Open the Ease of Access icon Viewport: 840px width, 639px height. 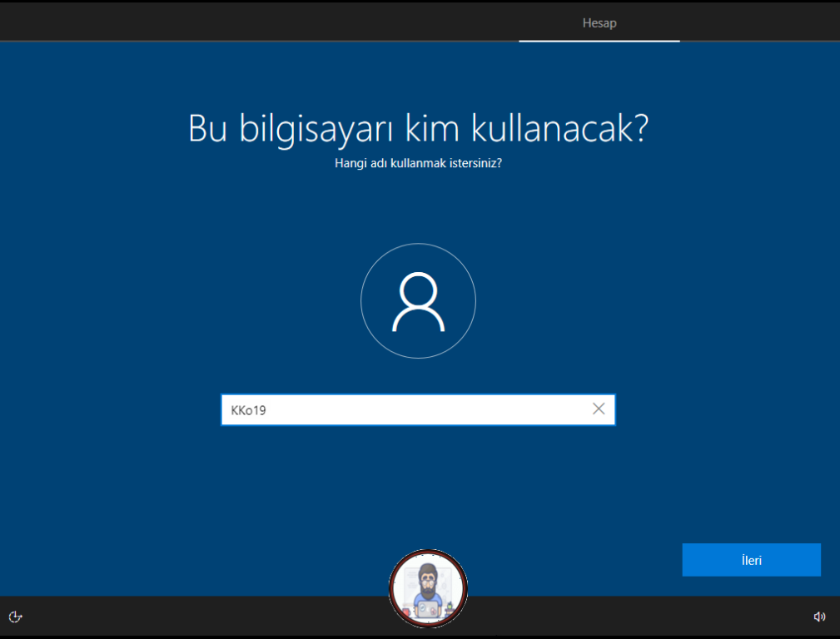[x=16, y=617]
